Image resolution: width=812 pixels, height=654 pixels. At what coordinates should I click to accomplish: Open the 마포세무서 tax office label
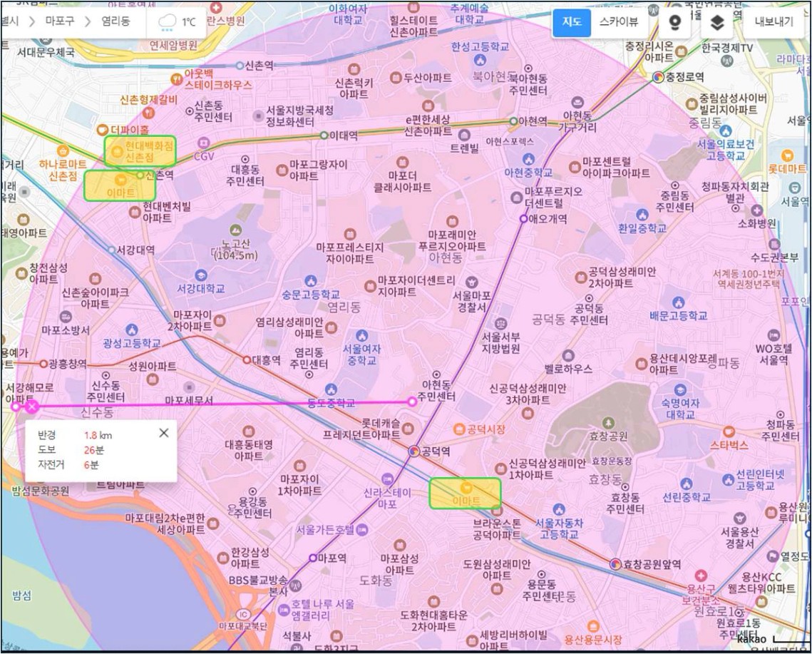click(x=189, y=401)
